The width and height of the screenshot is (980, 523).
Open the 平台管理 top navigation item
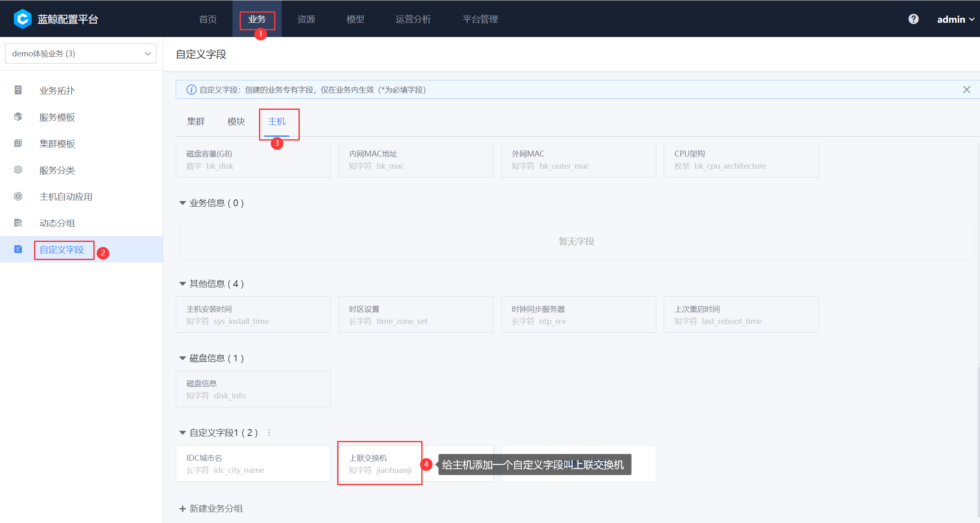480,19
